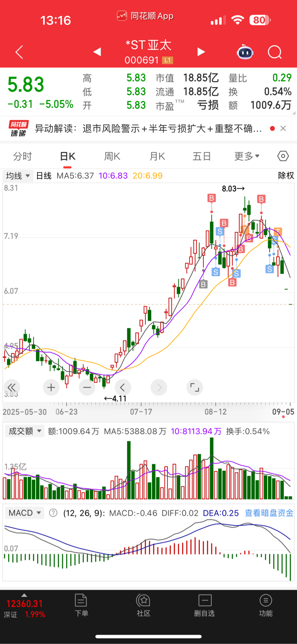The height and width of the screenshot is (644, 297).
Task: Tap the 09-05 date label
Action: point(283,412)
